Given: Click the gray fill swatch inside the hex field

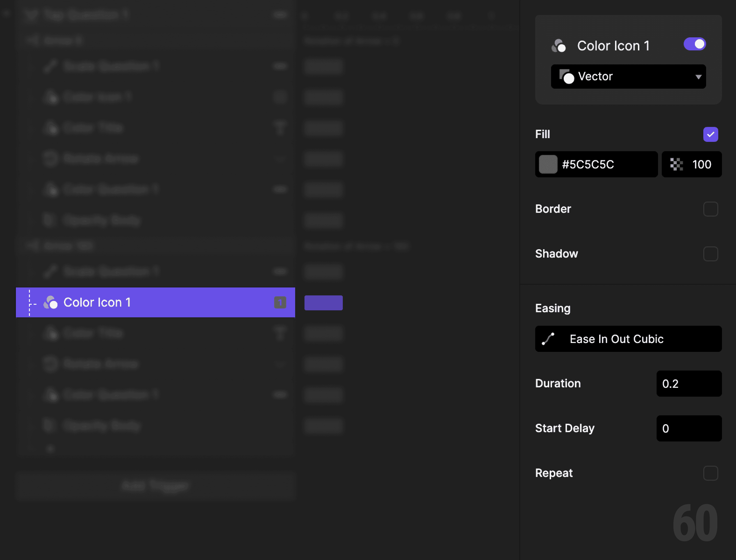Looking at the screenshot, I should pyautogui.click(x=548, y=164).
